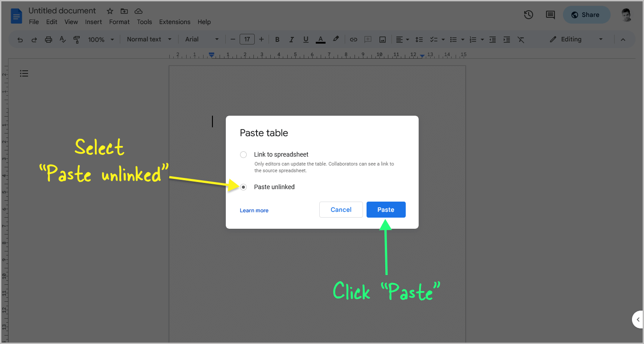The width and height of the screenshot is (644, 344).
Task: Click the Clear formatting icon
Action: click(521, 40)
